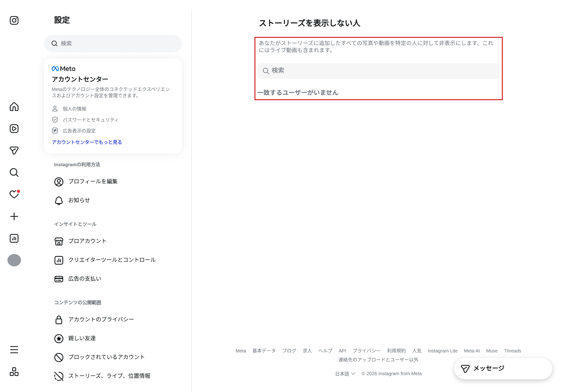
Task: Open Notifications heart icon
Action: pyautogui.click(x=14, y=194)
